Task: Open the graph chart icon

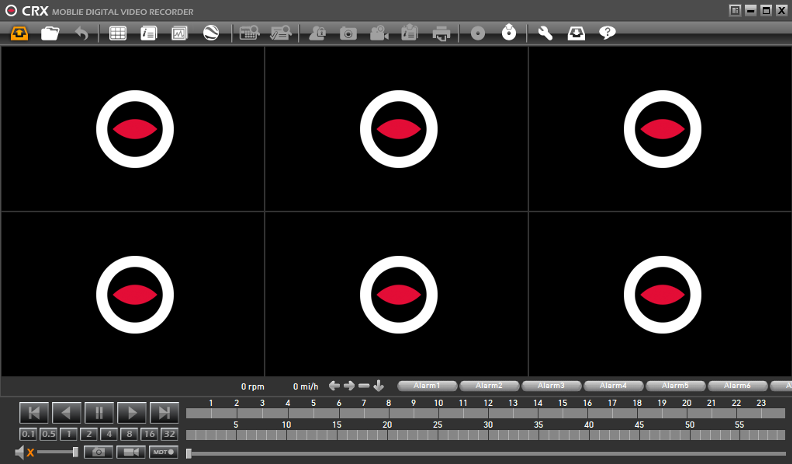Action: pyautogui.click(x=179, y=33)
